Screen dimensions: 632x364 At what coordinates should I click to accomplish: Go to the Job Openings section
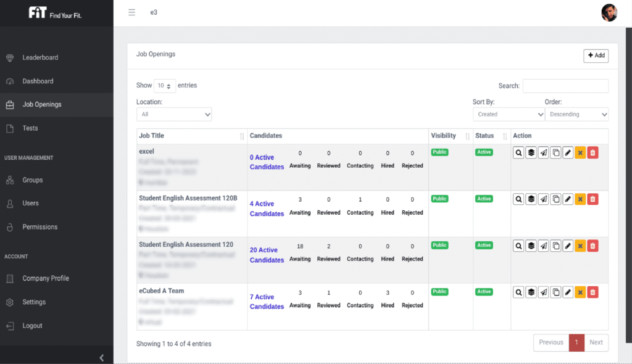tap(41, 104)
